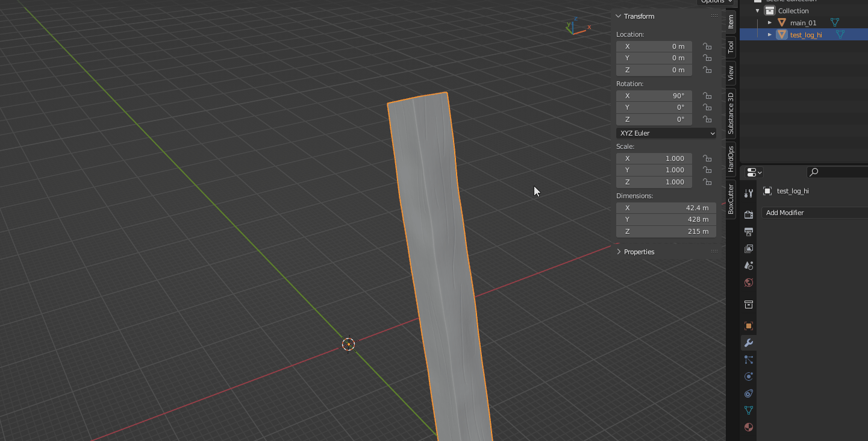
Task: Collapse the Transform panel
Action: (x=618, y=16)
